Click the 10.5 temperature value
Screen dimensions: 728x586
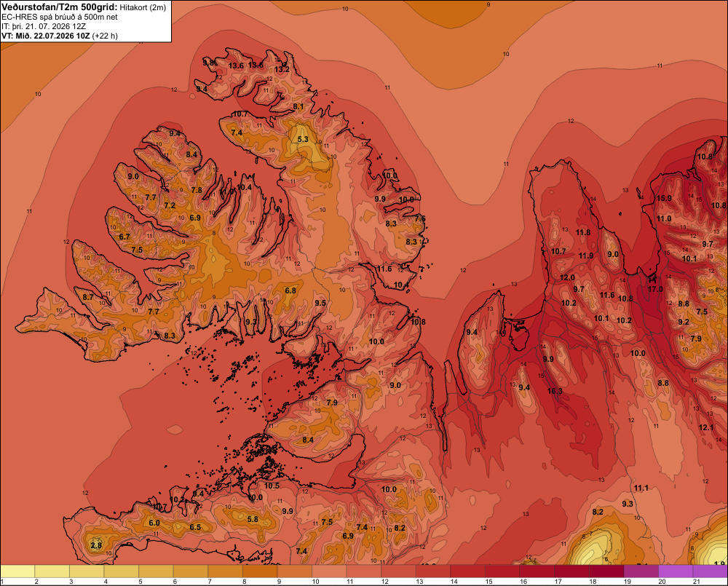pyautogui.click(x=272, y=486)
